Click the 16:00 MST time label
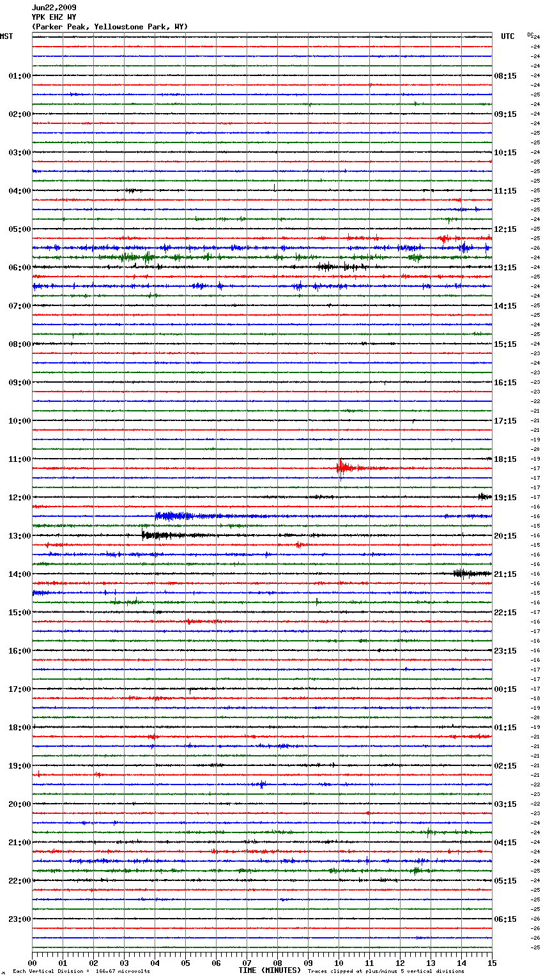The width and height of the screenshot is (543, 980). point(20,651)
